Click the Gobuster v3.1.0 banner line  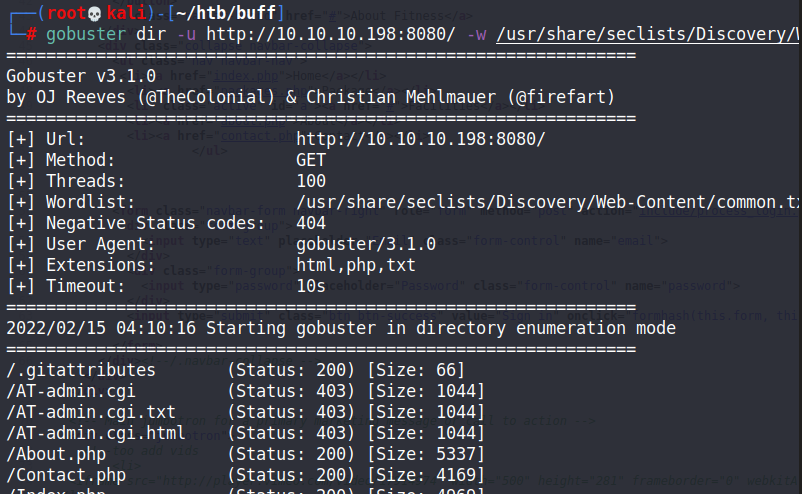click(x=79, y=76)
